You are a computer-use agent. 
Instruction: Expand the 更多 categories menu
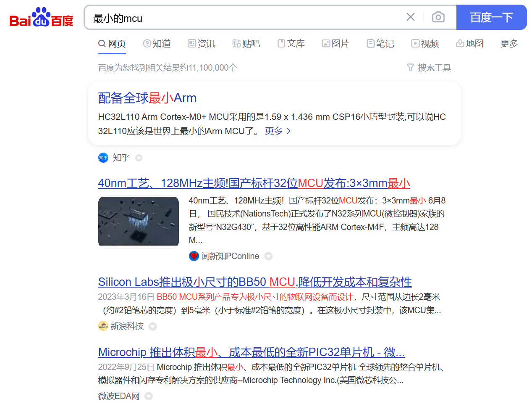click(x=509, y=44)
